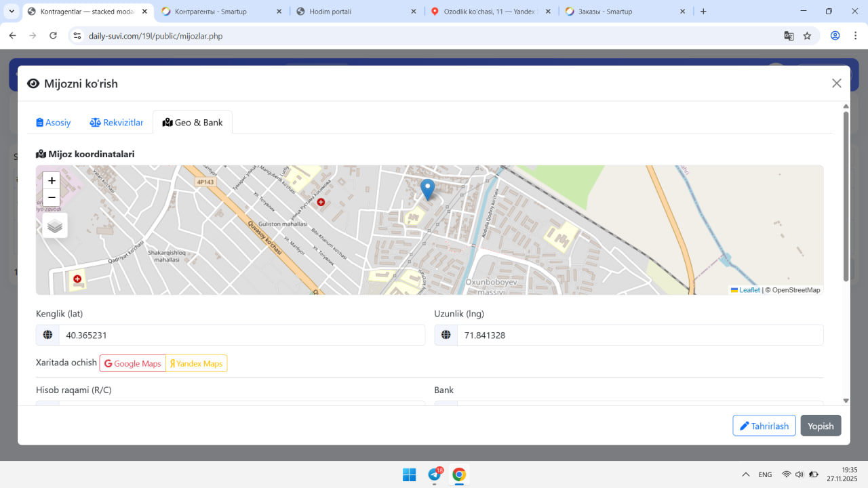Click the blue location marker pin
This screenshot has height=488, width=868.
[427, 188]
